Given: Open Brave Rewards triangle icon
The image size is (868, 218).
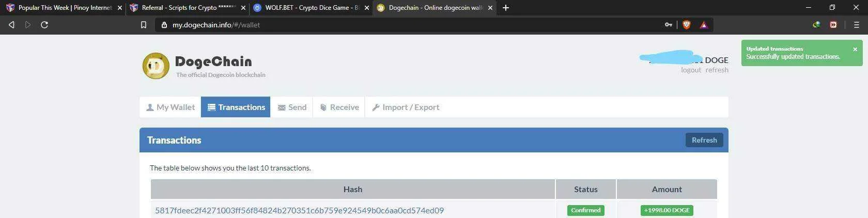Looking at the screenshot, I should click(704, 25).
